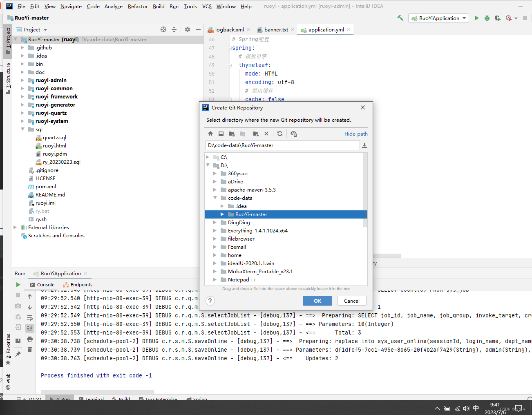Image resolution: width=532 pixels, height=415 pixels.
Task: Open the VCS menu
Action: 207,6
